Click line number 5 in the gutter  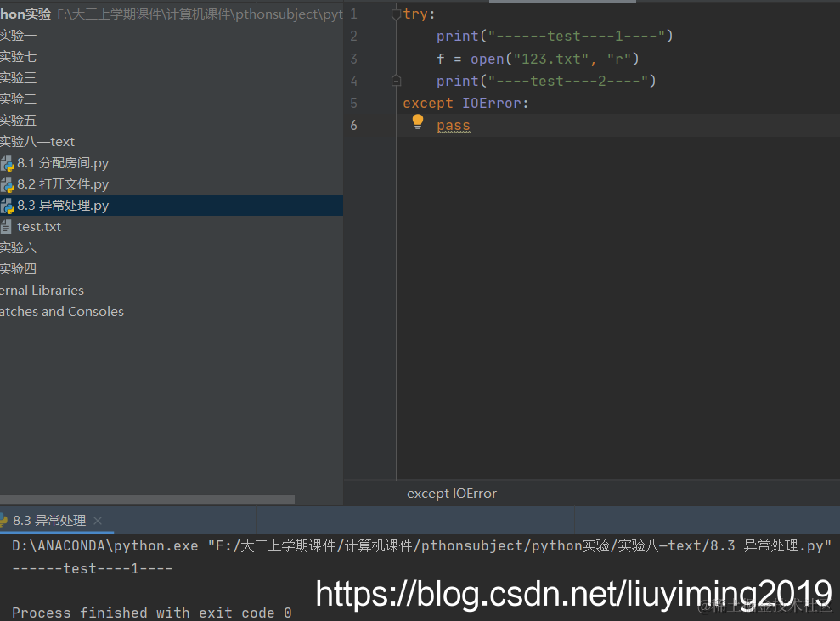click(353, 103)
